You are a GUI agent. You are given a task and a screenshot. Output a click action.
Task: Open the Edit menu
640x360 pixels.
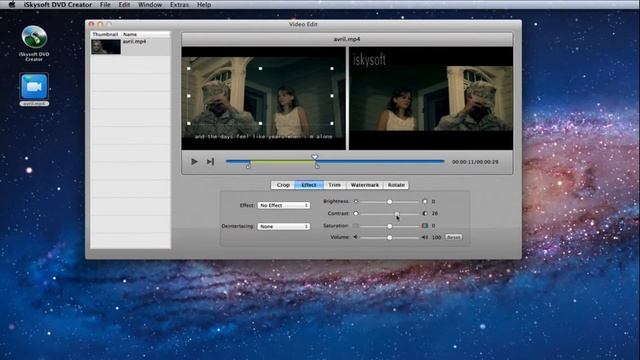click(124, 5)
